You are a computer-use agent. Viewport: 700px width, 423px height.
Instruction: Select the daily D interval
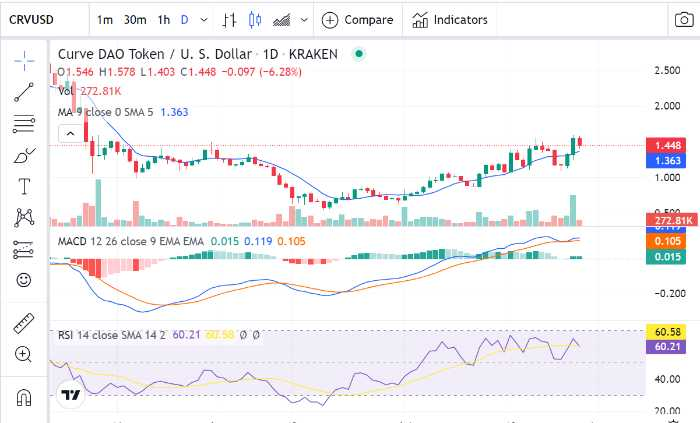click(x=184, y=20)
